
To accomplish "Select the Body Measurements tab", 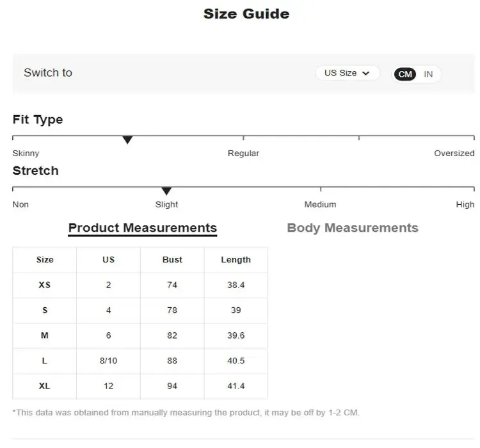I will point(353,228).
